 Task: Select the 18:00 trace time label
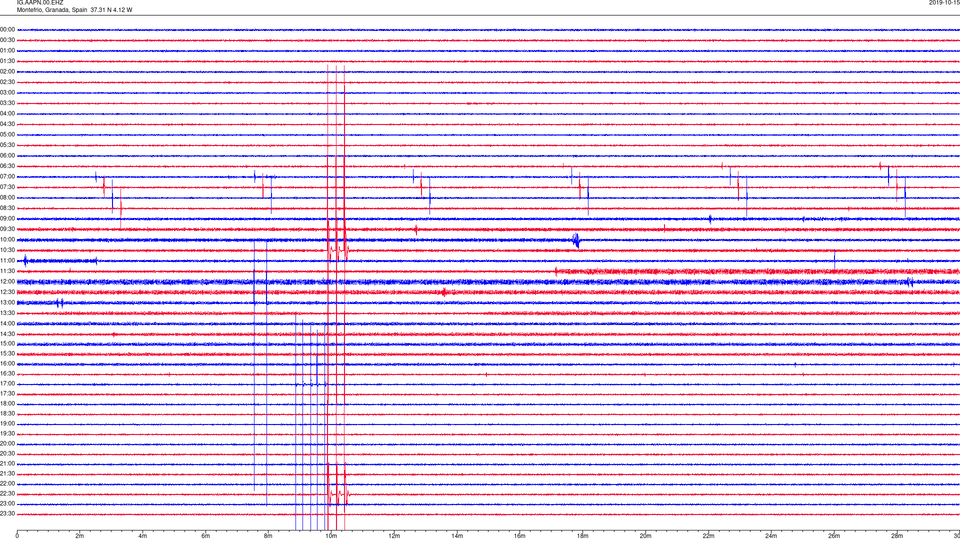tap(8, 403)
